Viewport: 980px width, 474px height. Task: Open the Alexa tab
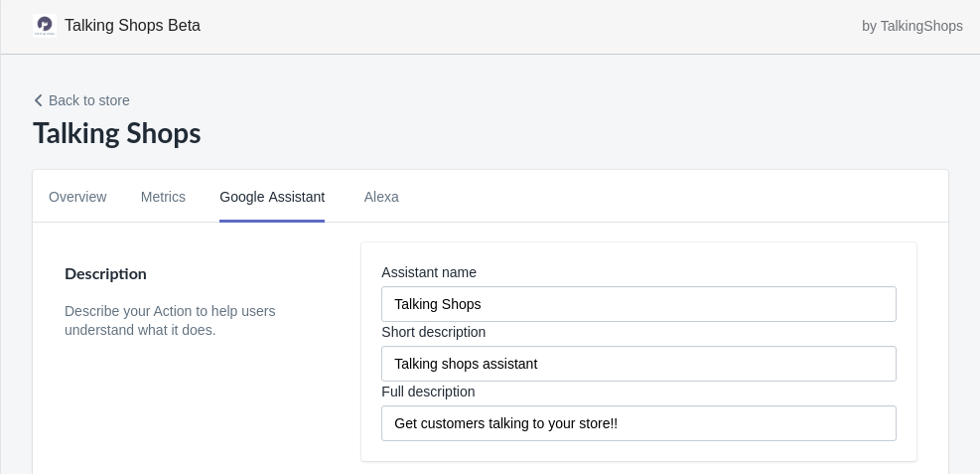pyautogui.click(x=381, y=197)
